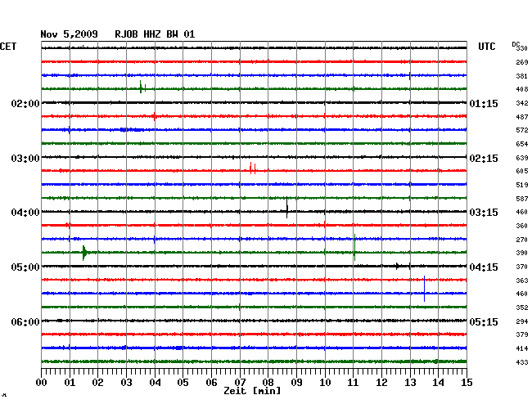Click the DC value 654
This screenshot has width=532, height=404.
click(x=522, y=144)
